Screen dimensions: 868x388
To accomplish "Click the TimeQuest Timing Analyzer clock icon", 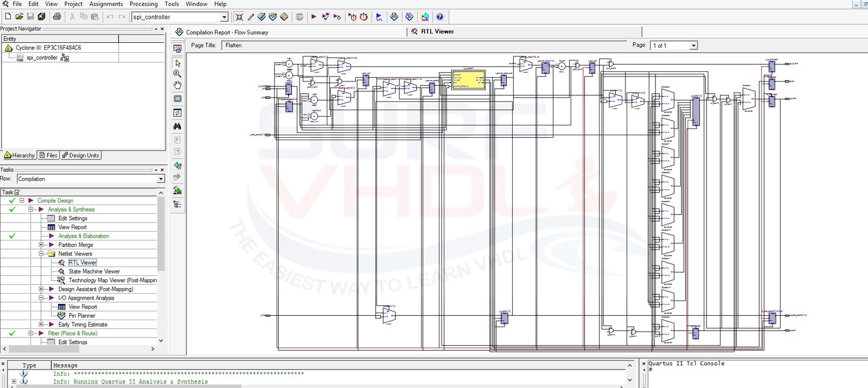I will [x=364, y=17].
